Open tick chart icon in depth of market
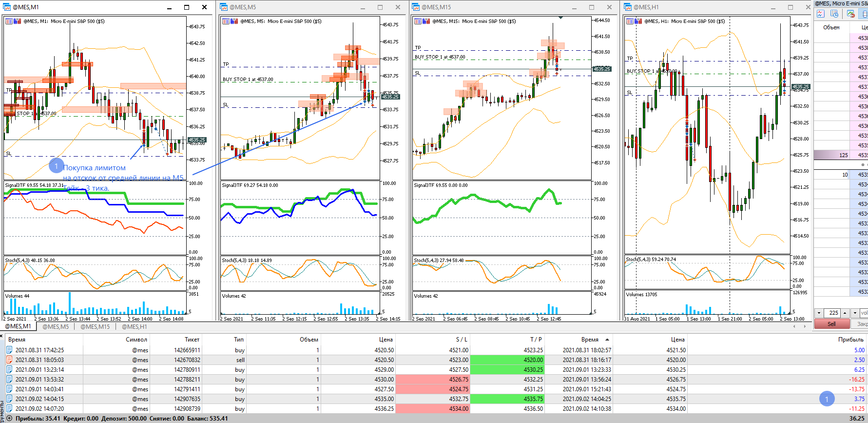The width and height of the screenshot is (868, 423). click(821, 14)
